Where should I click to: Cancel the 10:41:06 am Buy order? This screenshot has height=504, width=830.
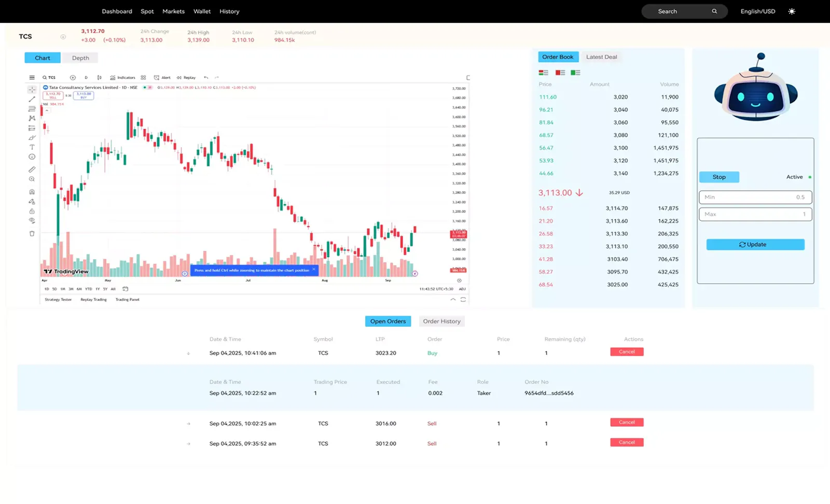pyautogui.click(x=627, y=352)
